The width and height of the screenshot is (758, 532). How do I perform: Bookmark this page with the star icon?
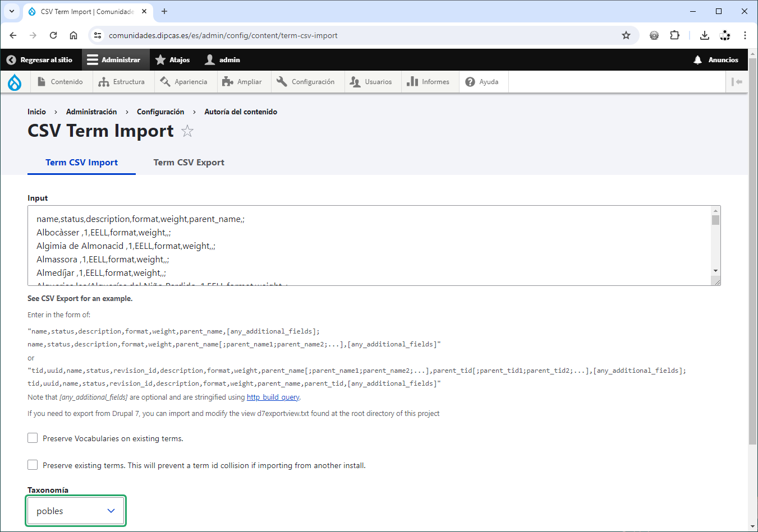(626, 35)
